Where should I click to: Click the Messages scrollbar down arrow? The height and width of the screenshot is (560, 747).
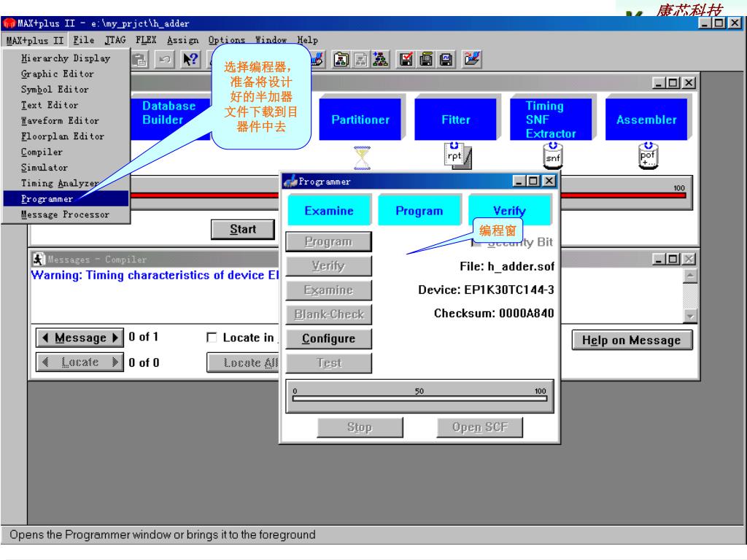tap(690, 315)
